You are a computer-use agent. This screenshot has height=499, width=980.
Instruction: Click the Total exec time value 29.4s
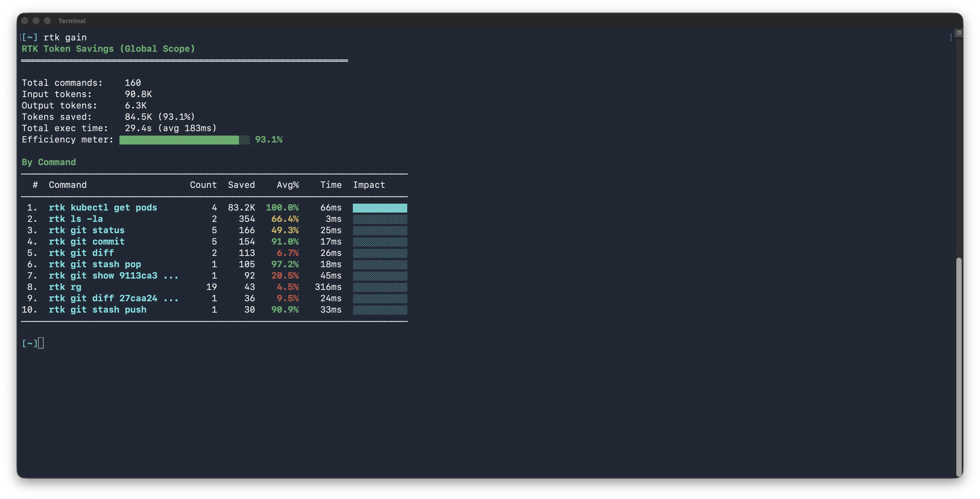(138, 128)
